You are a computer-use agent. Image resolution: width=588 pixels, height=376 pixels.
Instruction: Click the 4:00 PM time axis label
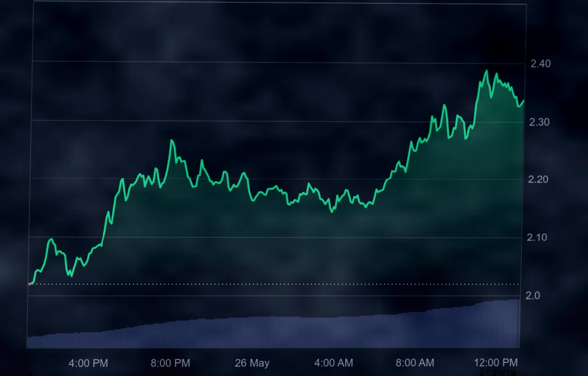88,363
